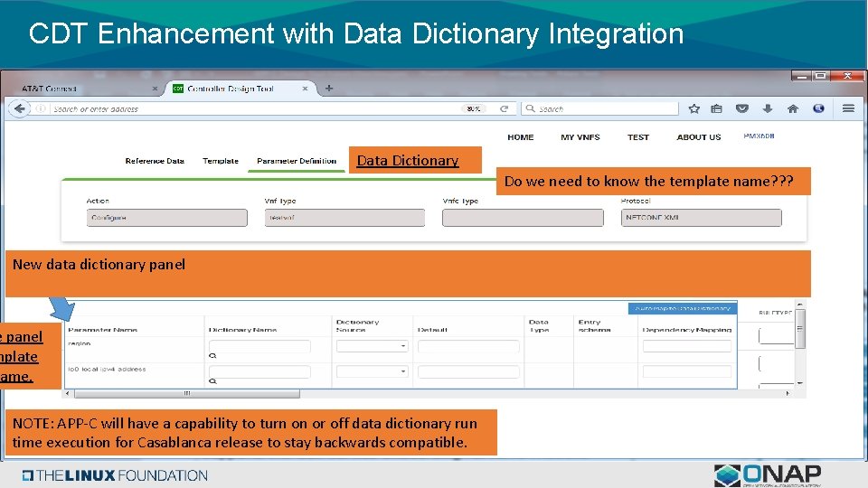
Task: Open the bookmarks library icon
Action: click(716, 109)
